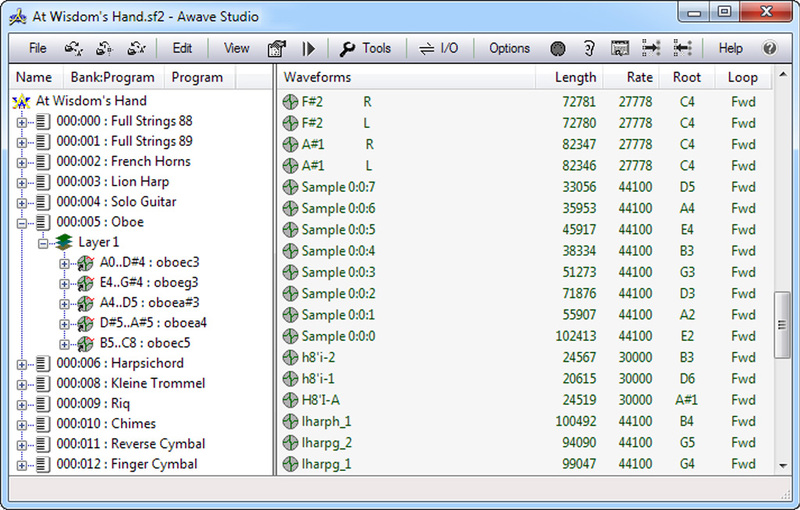The image size is (800, 510).
Task: Select E4..G#4 : oboeg3 region icon
Action: pos(85,283)
